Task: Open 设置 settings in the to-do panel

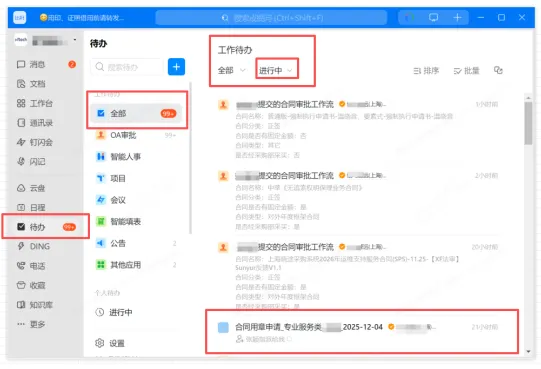Action: coord(110,343)
